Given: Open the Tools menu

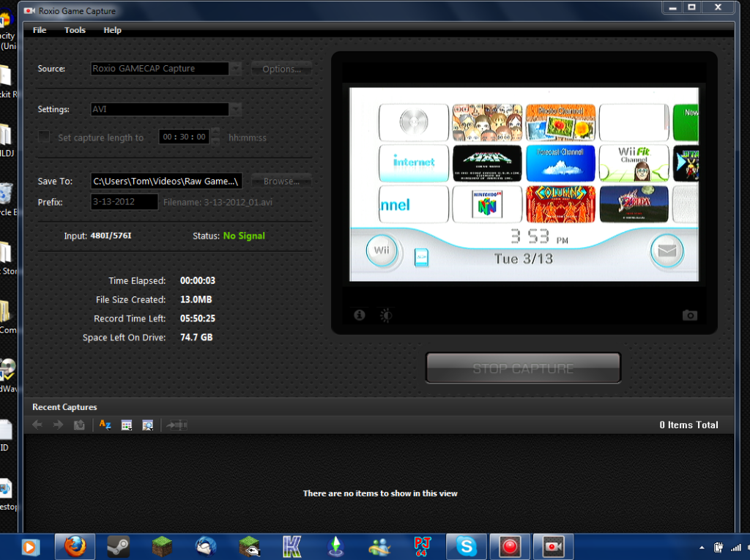Looking at the screenshot, I should (x=75, y=30).
